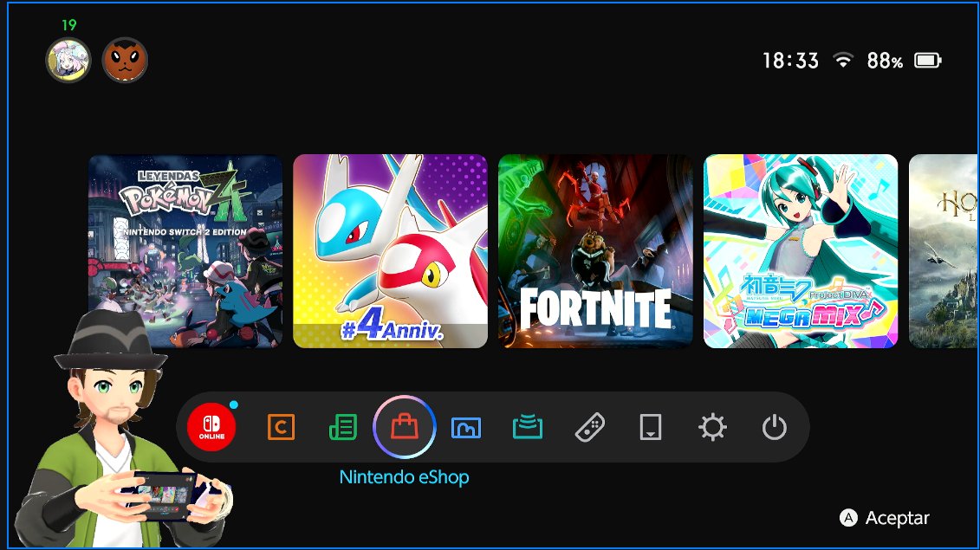
Task: Click the A Aceptar button prompt
Action: coord(885,518)
